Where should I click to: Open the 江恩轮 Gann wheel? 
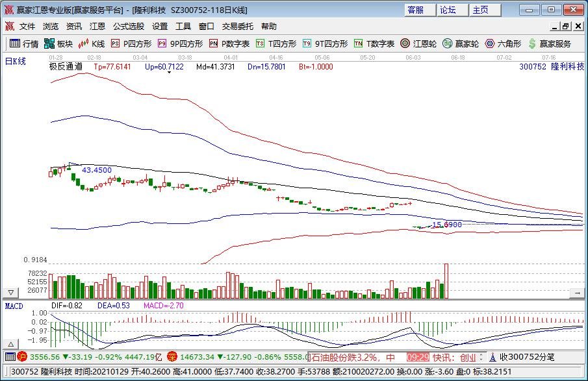pyautogui.click(x=418, y=44)
